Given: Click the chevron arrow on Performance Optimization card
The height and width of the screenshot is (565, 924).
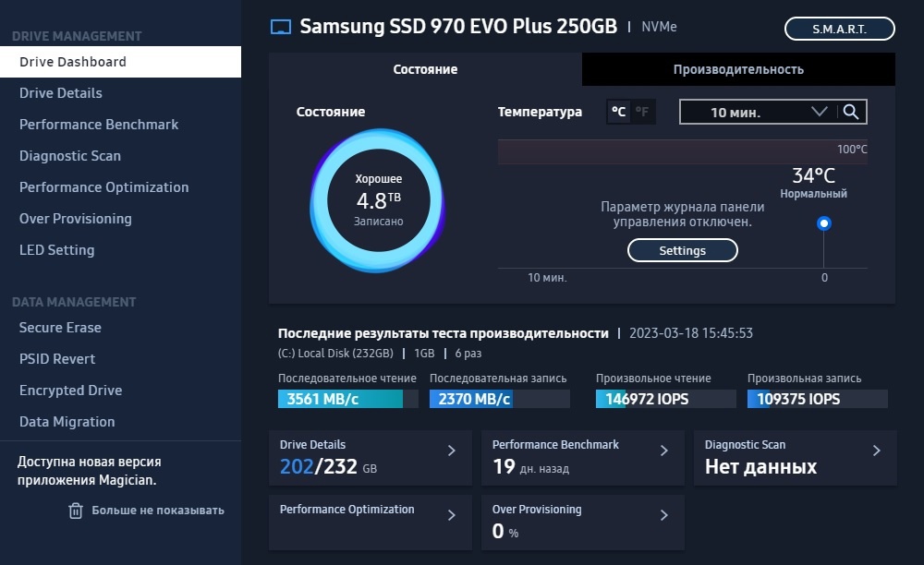Looking at the screenshot, I should [x=452, y=515].
